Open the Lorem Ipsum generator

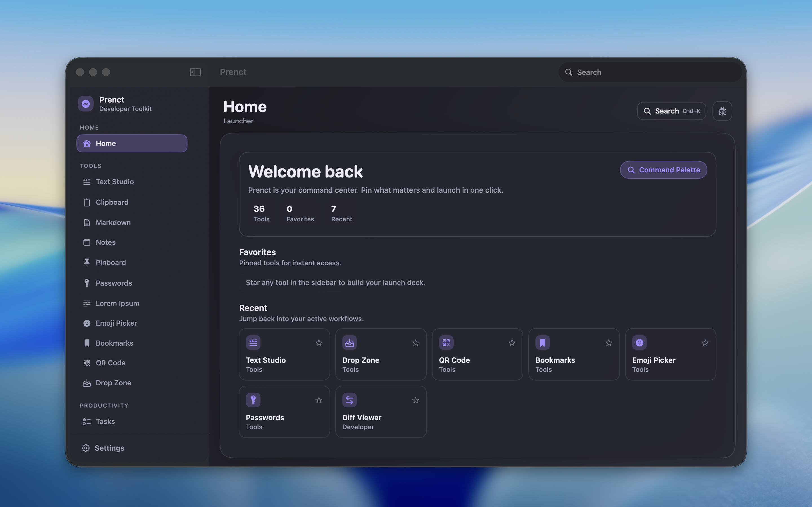(118, 303)
